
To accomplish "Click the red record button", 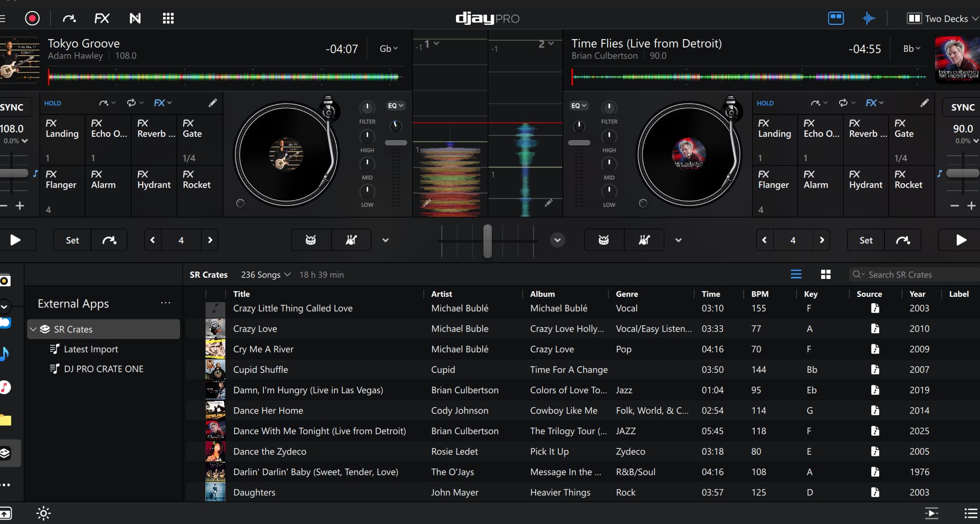I will 32,18.
